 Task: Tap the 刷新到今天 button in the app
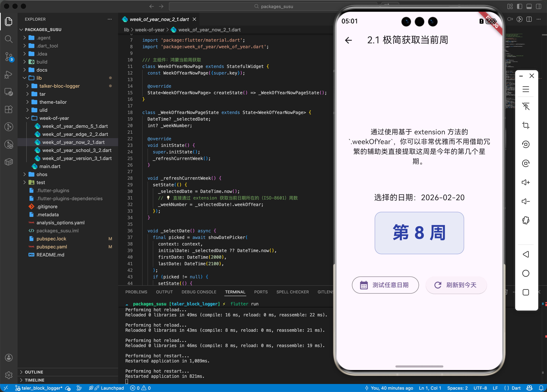click(x=456, y=285)
